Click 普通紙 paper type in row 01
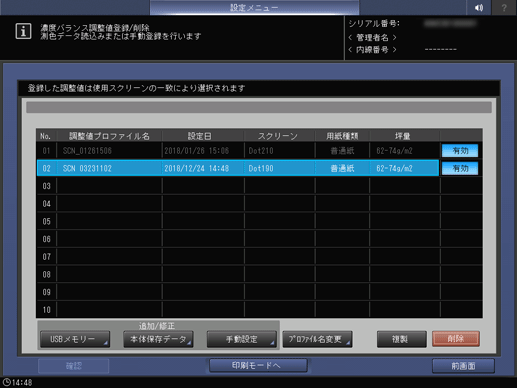Image resolution: width=517 pixels, height=388 pixels. [x=342, y=151]
